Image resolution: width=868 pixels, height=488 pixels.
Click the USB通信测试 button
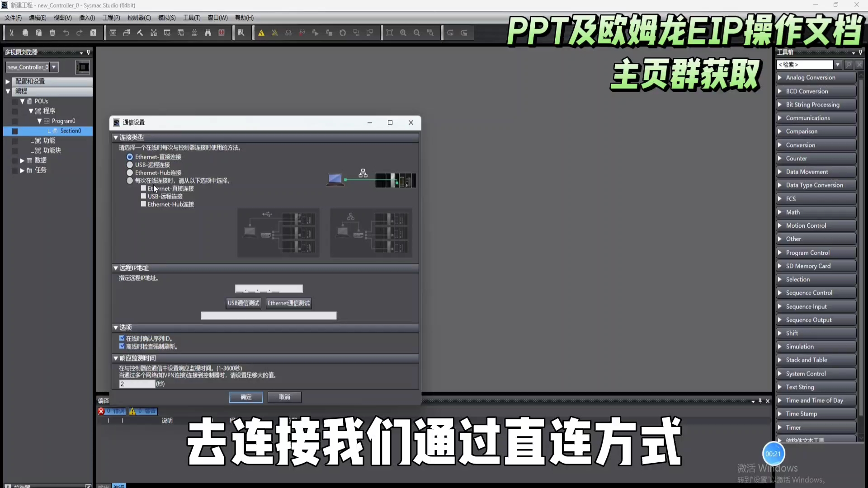244,303
